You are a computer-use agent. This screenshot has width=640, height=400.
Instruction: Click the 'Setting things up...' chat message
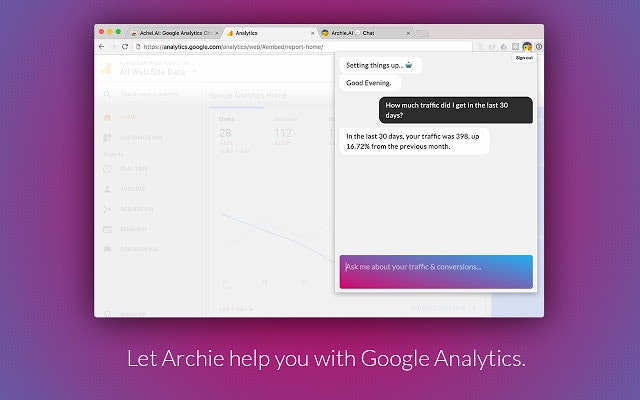tap(380, 65)
